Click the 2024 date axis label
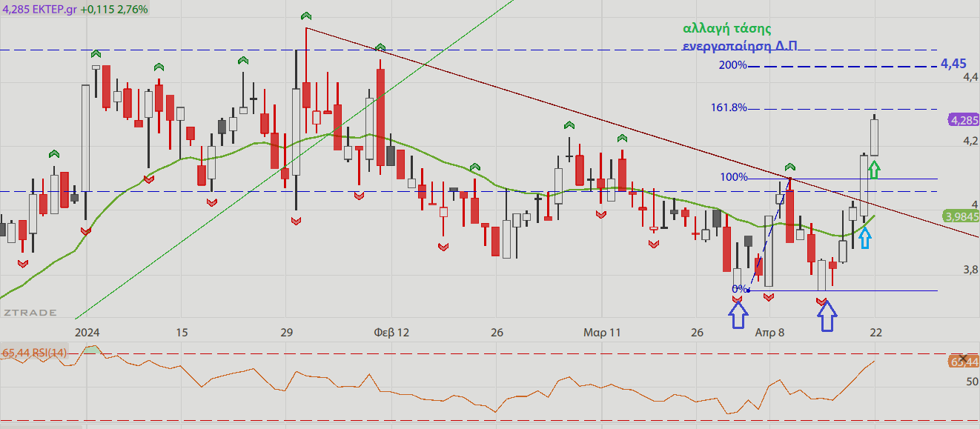The width and height of the screenshot is (980, 429). tap(87, 333)
